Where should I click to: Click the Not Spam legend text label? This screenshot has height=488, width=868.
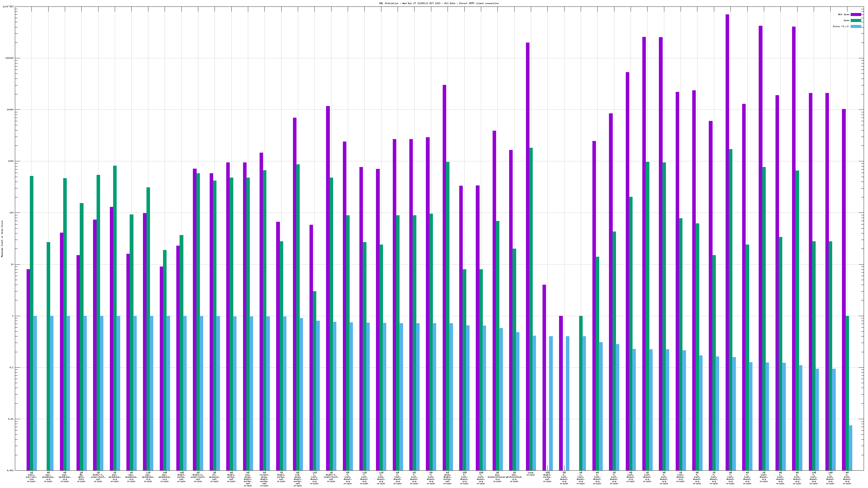tap(844, 14)
